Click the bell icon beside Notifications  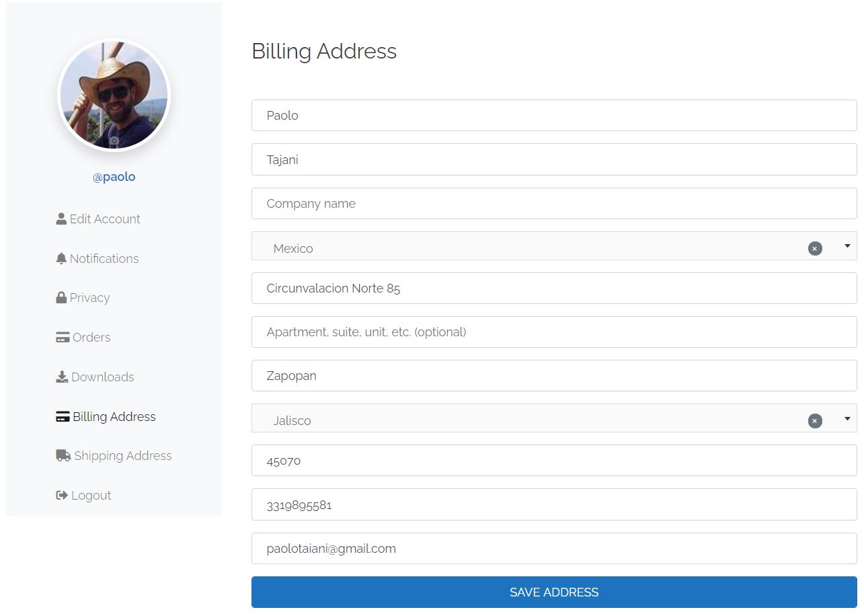pos(61,258)
